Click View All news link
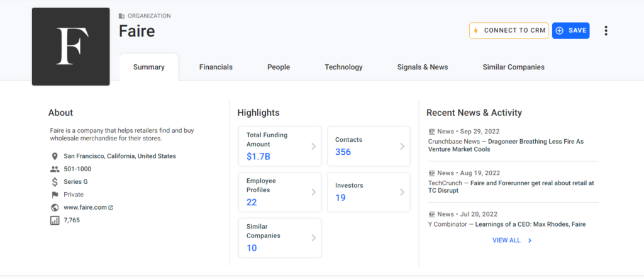 pos(512,241)
